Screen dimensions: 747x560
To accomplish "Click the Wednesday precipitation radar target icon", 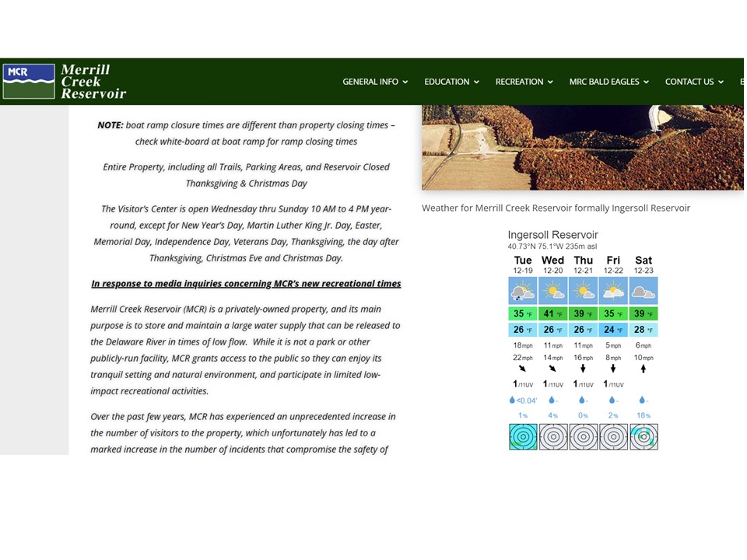I will coord(553,436).
